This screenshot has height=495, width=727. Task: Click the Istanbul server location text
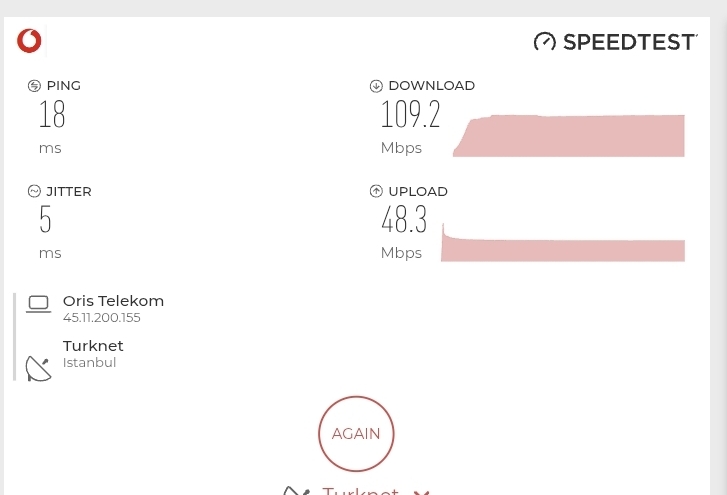click(89, 362)
